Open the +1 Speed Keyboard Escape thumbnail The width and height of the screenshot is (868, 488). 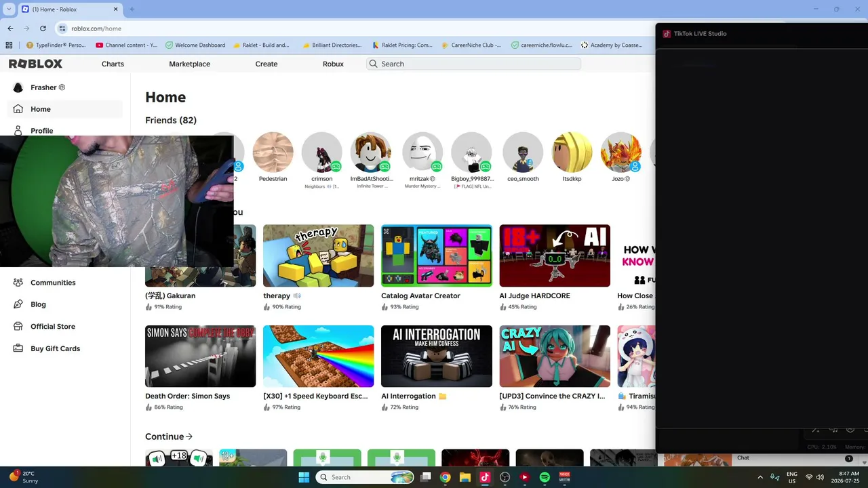[318, 356]
